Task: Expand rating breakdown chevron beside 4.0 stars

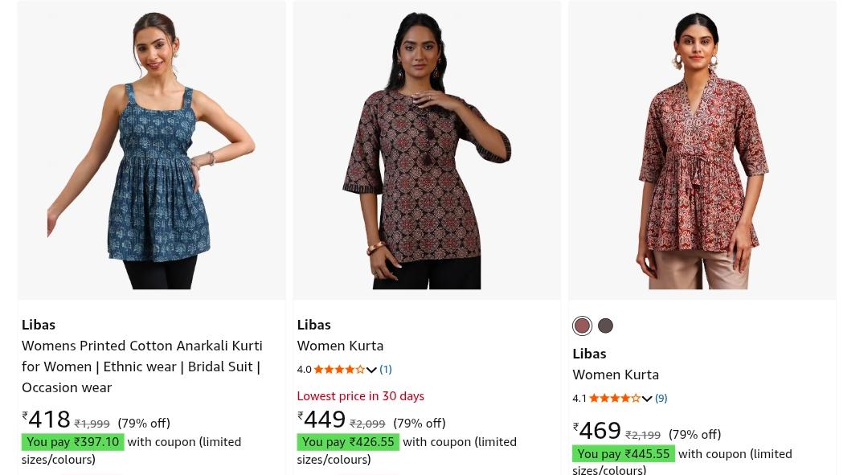Action: click(371, 370)
